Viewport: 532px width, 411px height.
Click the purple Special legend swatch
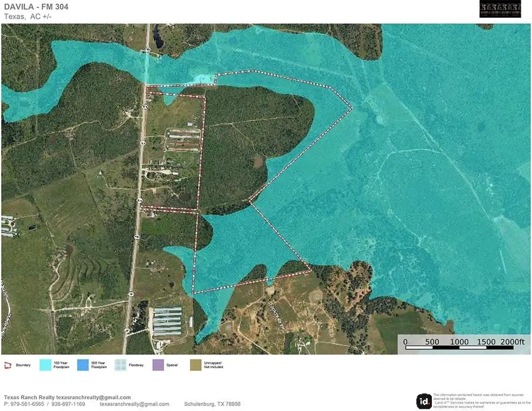(158, 365)
